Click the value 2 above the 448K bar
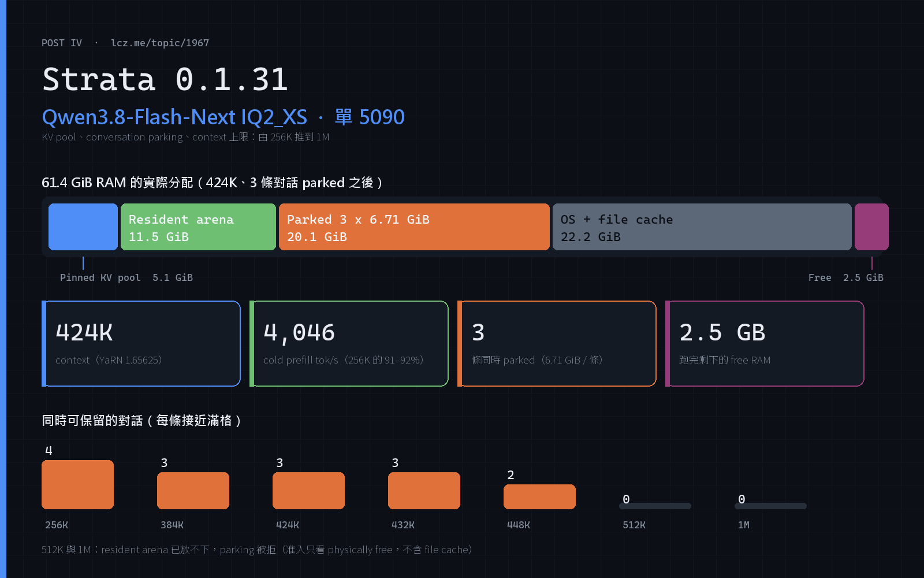The width and height of the screenshot is (924, 578). pyautogui.click(x=511, y=475)
